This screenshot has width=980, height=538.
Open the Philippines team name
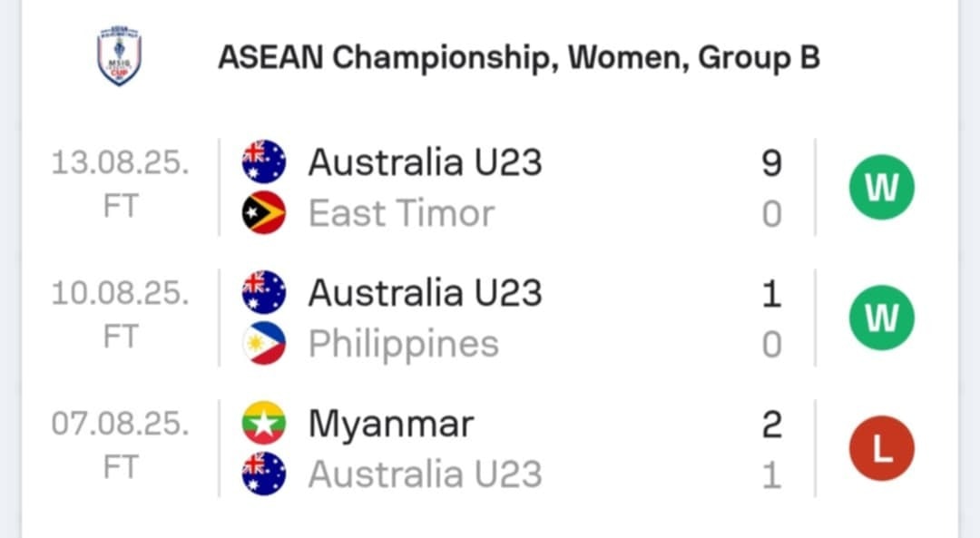click(x=404, y=344)
